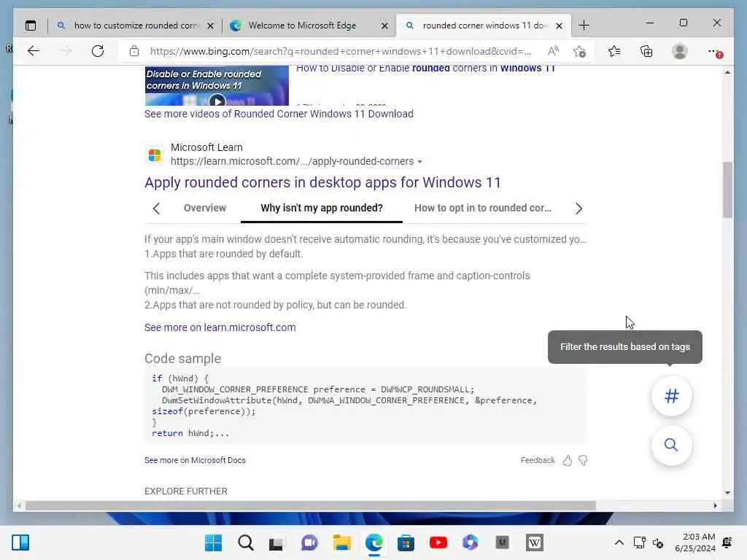Viewport: 747px width, 560px height.
Task: Refresh the current Bing page
Action: pos(98,51)
